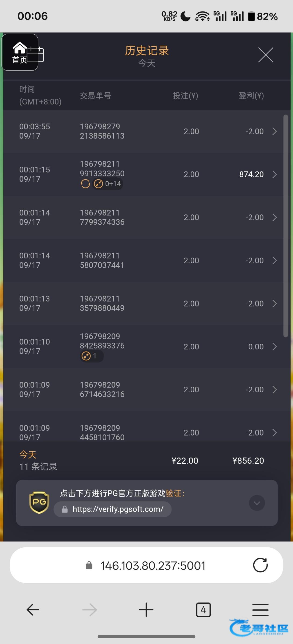Collapse the PG verification banner
293x644 pixels.
coord(257,503)
